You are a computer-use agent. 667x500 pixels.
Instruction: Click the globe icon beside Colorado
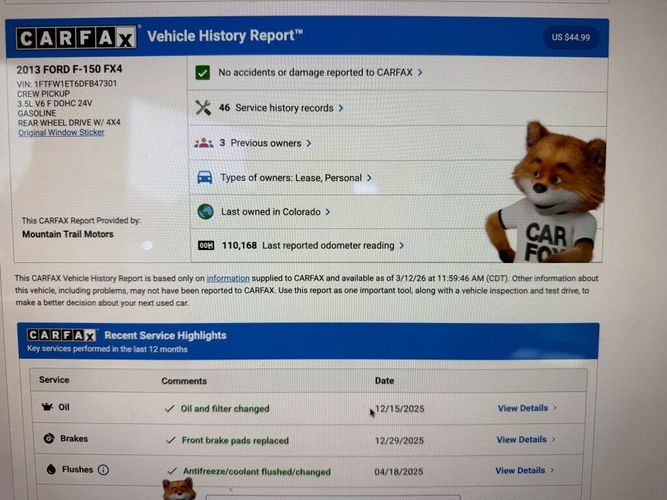point(205,211)
